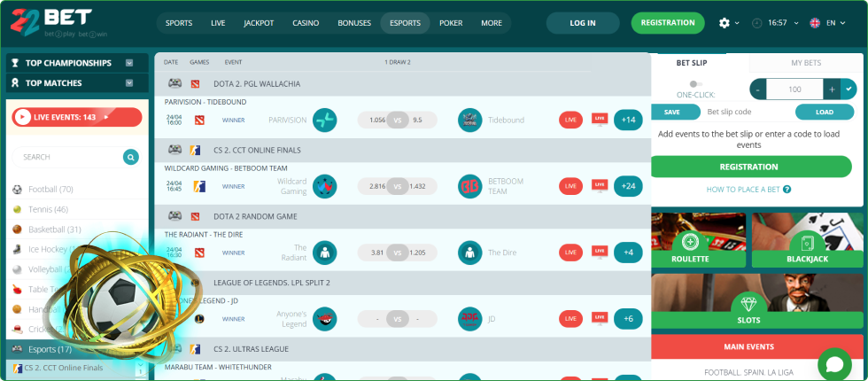868x381 pixels.
Task: Click The Dire team avatar
Action: point(470,253)
